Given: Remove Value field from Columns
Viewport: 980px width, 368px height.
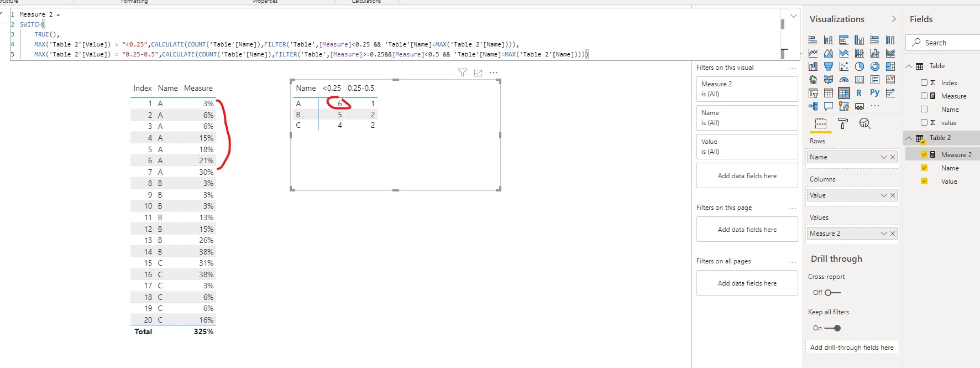Looking at the screenshot, I should (x=893, y=195).
